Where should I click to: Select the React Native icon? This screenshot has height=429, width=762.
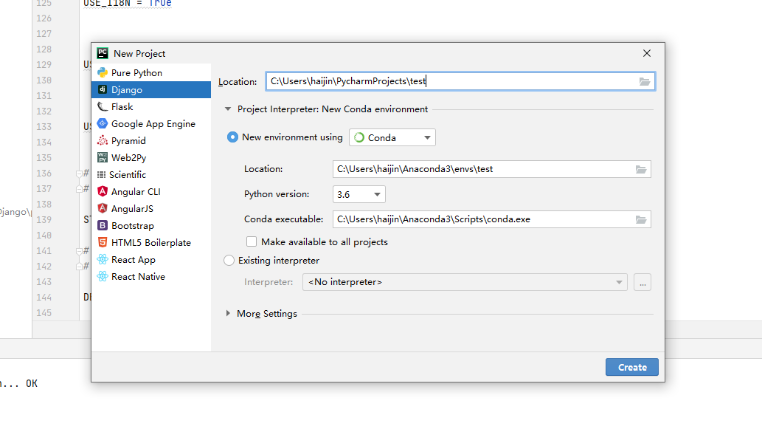coord(102,276)
